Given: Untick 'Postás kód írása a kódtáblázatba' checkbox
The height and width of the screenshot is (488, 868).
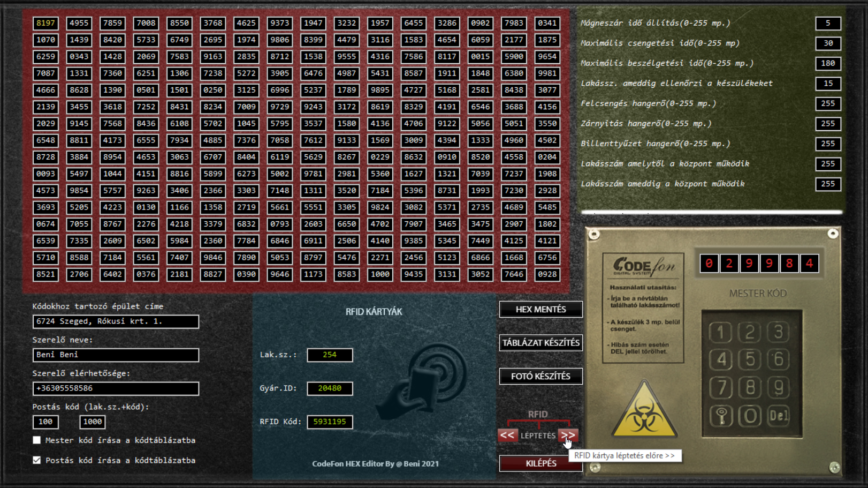Looking at the screenshot, I should 37,460.
